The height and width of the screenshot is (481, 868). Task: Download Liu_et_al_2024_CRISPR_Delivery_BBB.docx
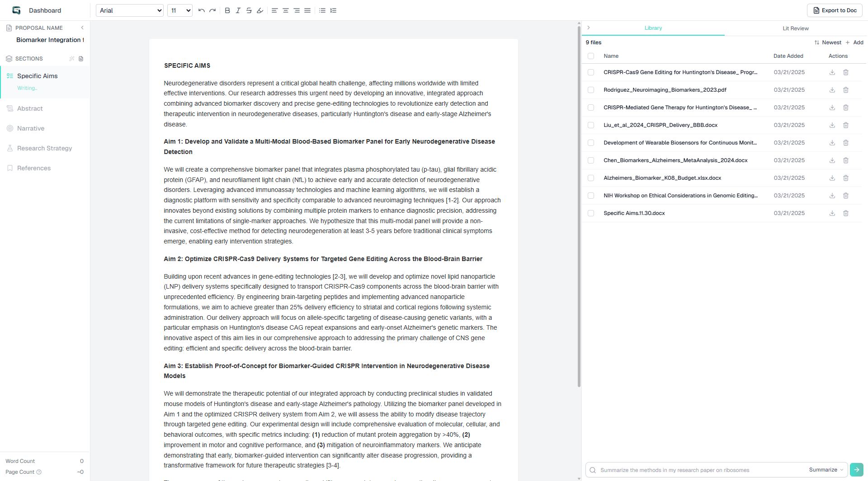[x=832, y=125]
